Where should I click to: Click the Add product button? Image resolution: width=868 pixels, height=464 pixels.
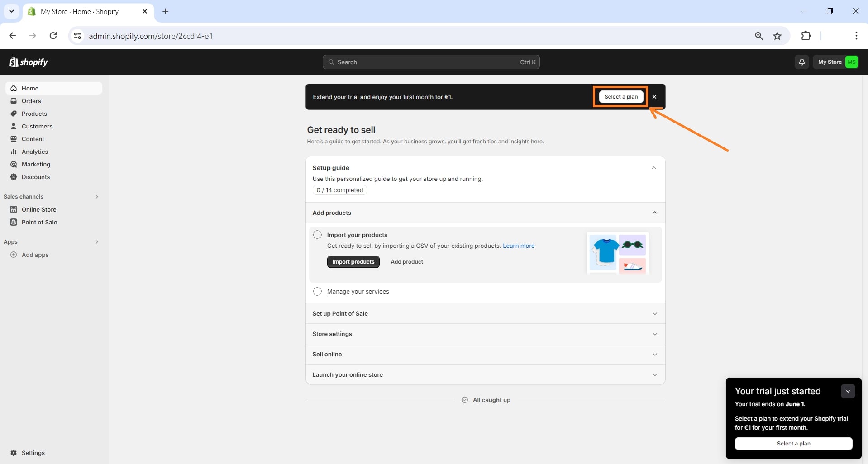tap(407, 262)
